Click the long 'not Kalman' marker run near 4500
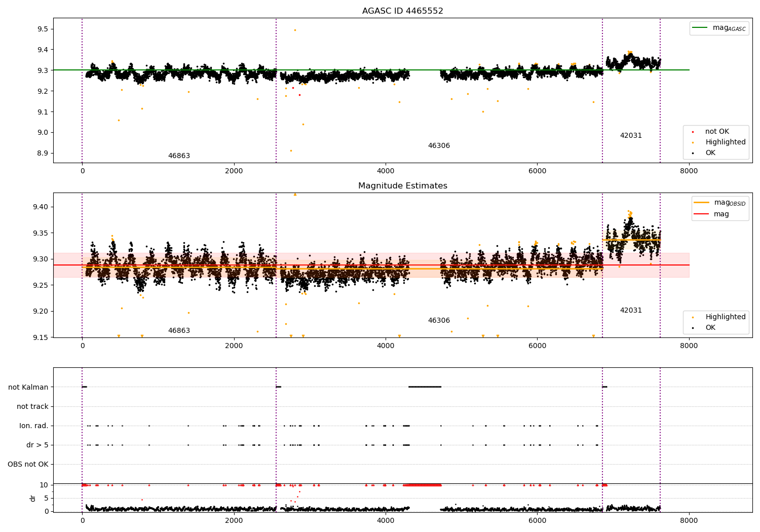 [425, 387]
